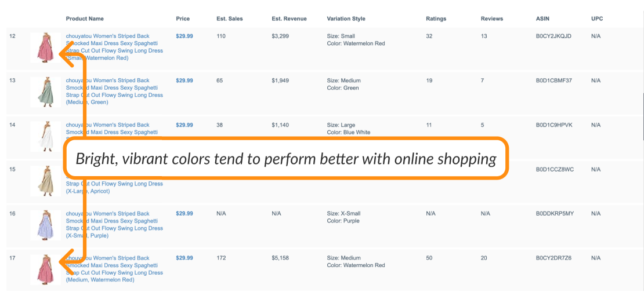Click estimated revenue $3,299

coord(280,36)
